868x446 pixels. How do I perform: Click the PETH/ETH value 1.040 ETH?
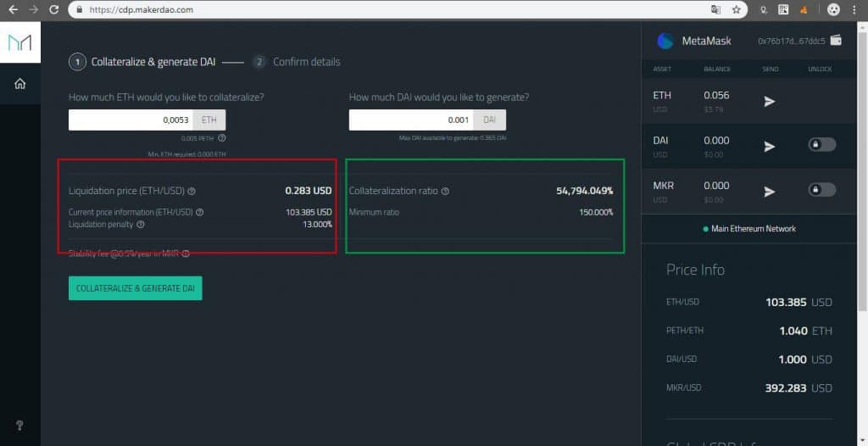[x=805, y=331]
